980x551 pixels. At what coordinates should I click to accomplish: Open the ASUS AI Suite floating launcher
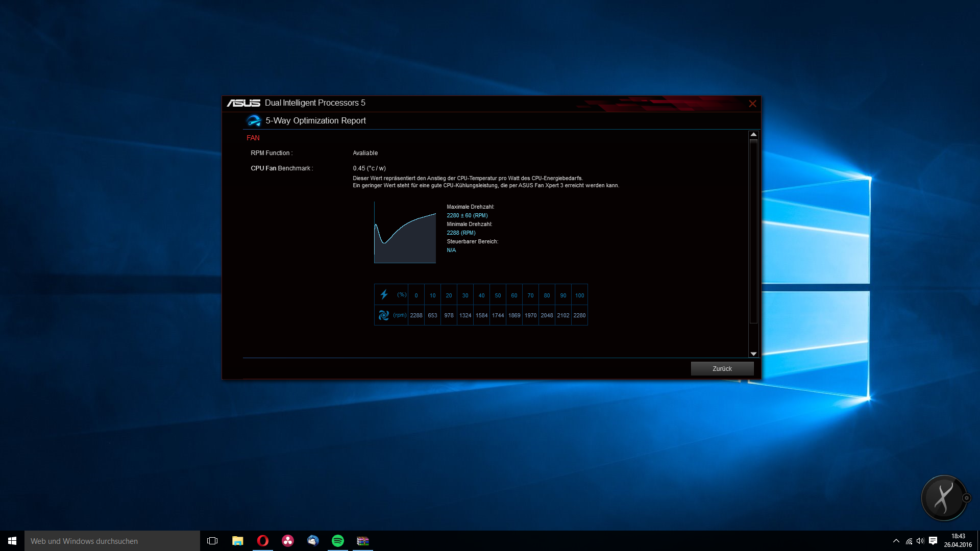943,498
